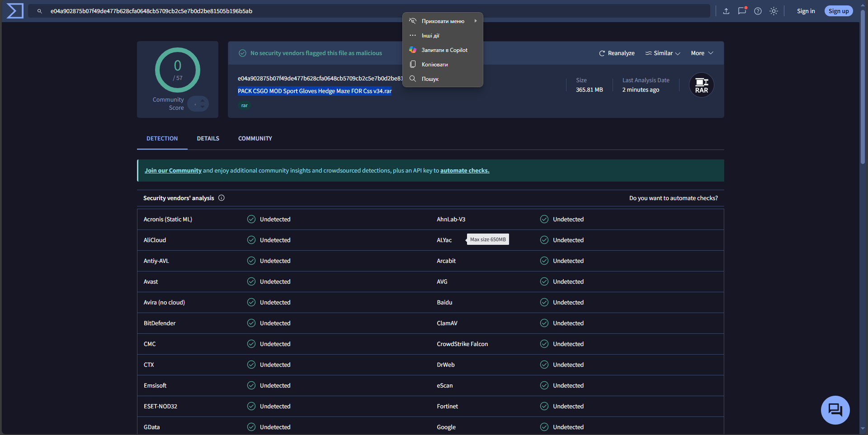
Task: Open the chat bubble widget
Action: 835,410
